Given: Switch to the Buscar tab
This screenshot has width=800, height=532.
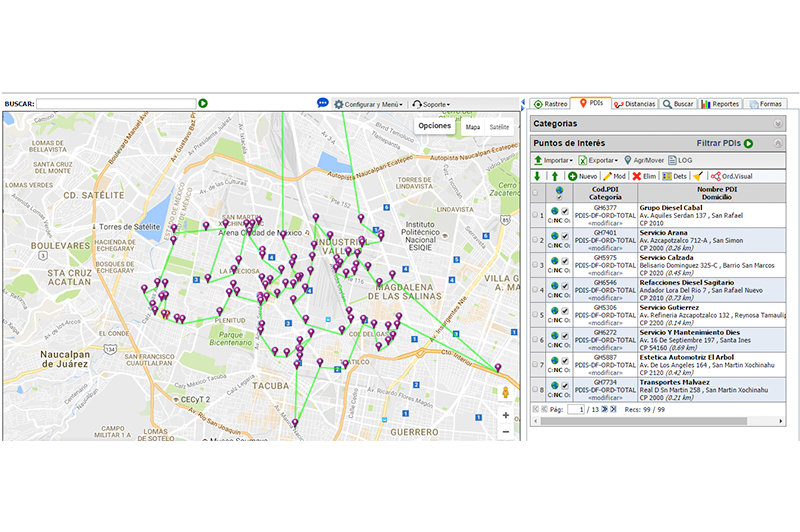Looking at the screenshot, I should (x=678, y=104).
